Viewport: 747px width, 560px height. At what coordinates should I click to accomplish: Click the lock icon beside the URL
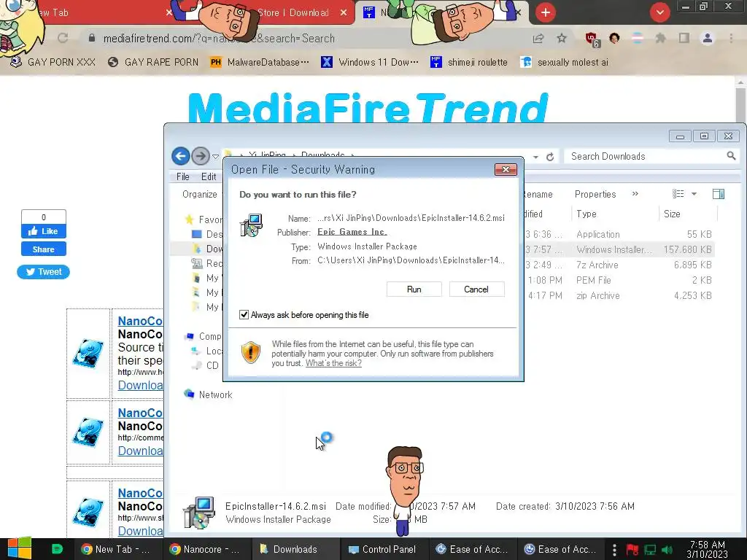coord(91,38)
